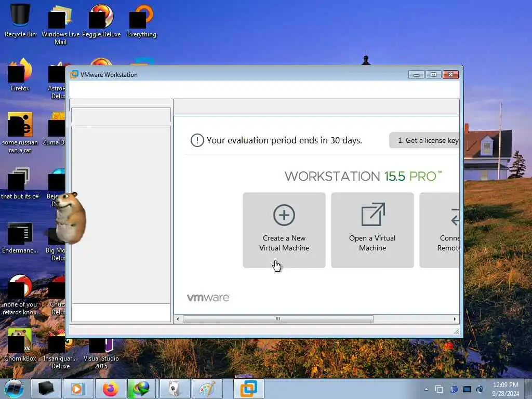Open the Paint palette taskbar icon
The width and height of the screenshot is (532, 399).
pyautogui.click(x=207, y=389)
